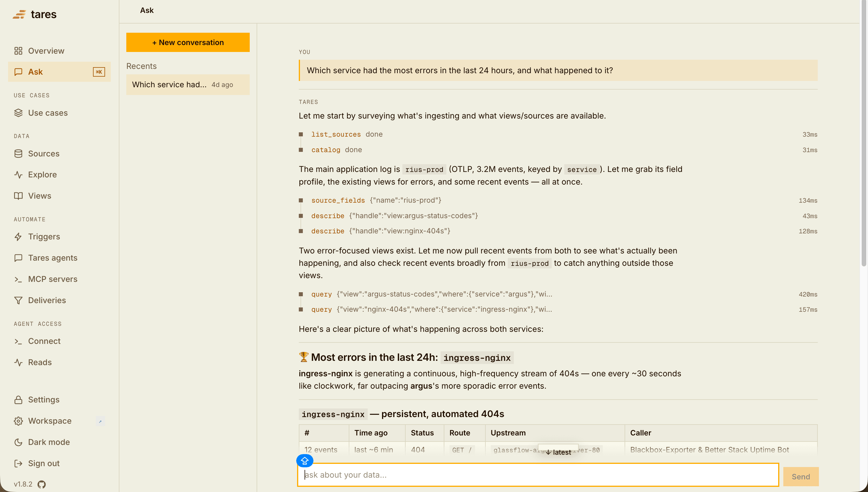
Task: Open the MCP servers menu item
Action: tap(59, 279)
